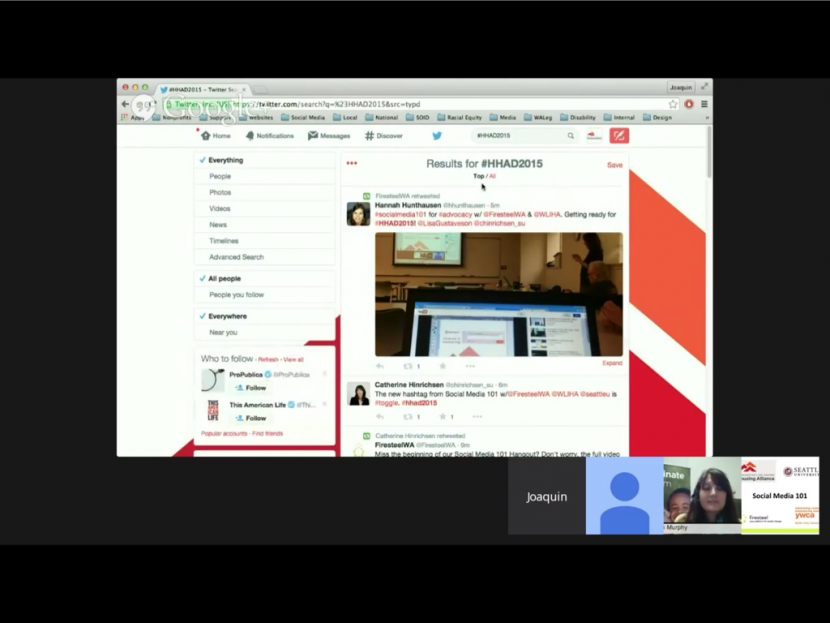Dismiss the This American Life suggestion

click(324, 404)
